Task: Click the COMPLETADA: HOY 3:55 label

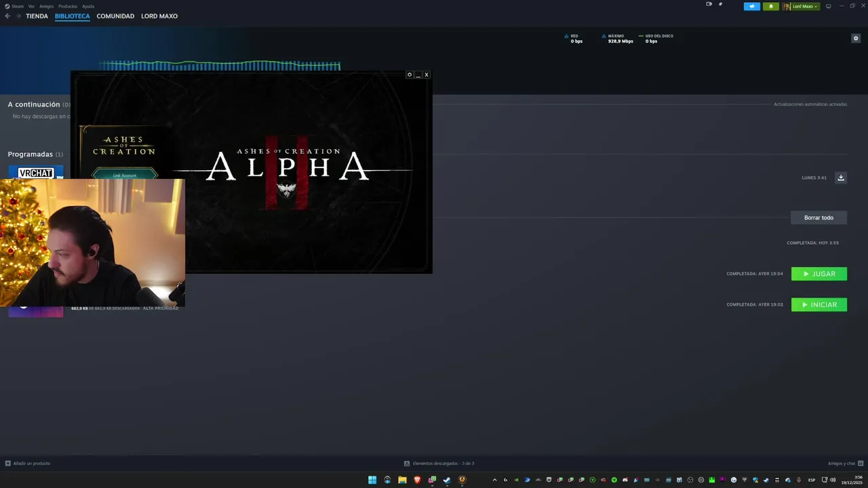Action: coord(812,243)
